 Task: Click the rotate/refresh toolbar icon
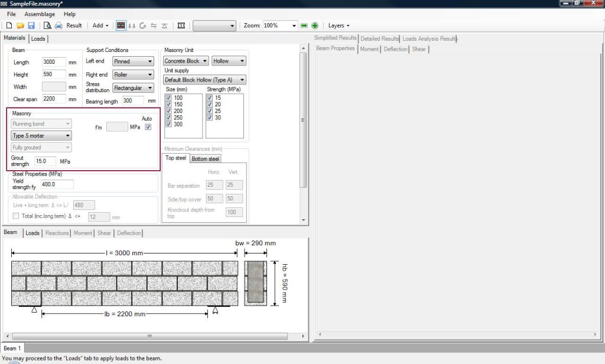click(143, 25)
